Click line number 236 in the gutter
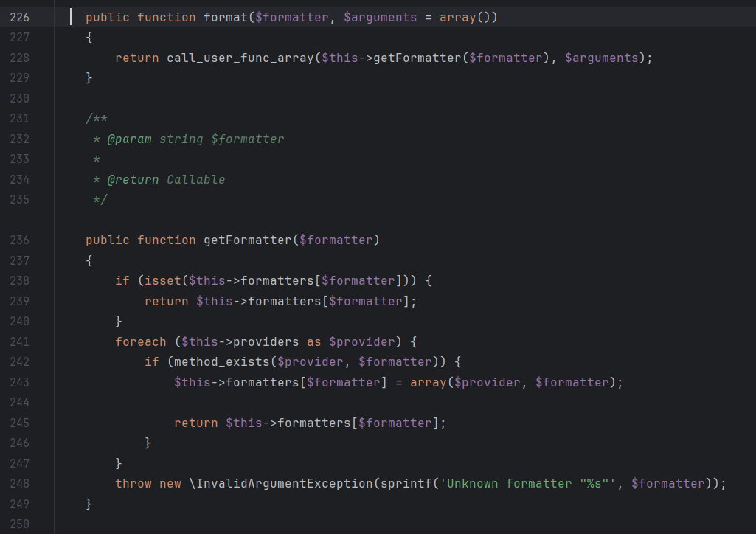The image size is (756, 534). [x=20, y=240]
